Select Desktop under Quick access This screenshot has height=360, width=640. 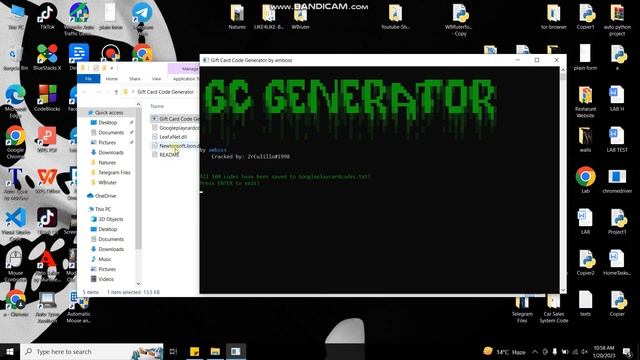coord(108,122)
